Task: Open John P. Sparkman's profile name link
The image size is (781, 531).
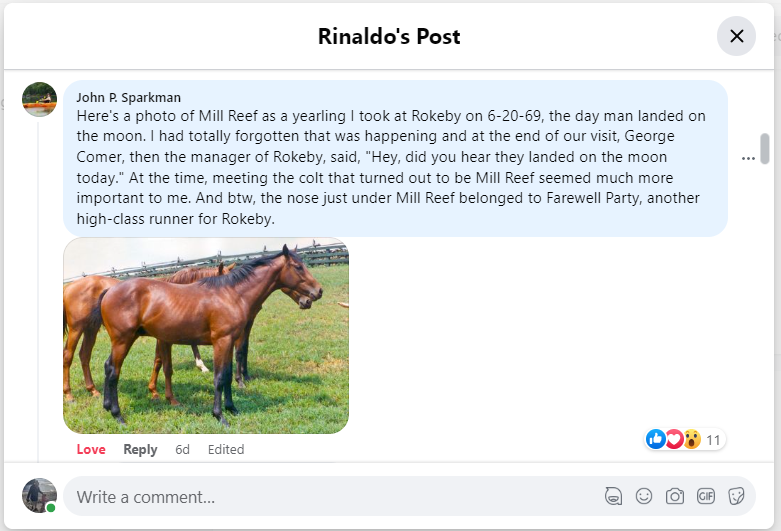Action: (x=129, y=97)
